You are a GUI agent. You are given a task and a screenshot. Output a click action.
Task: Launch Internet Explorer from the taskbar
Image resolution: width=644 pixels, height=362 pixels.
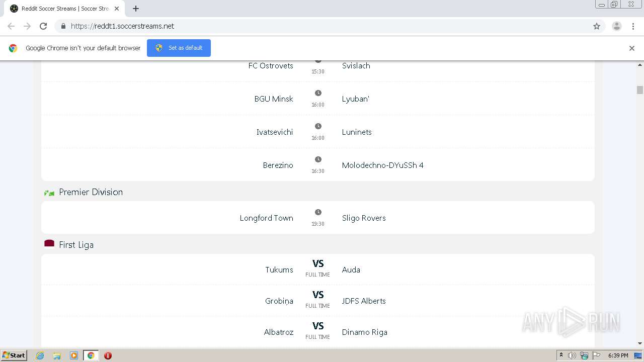[x=40, y=355]
